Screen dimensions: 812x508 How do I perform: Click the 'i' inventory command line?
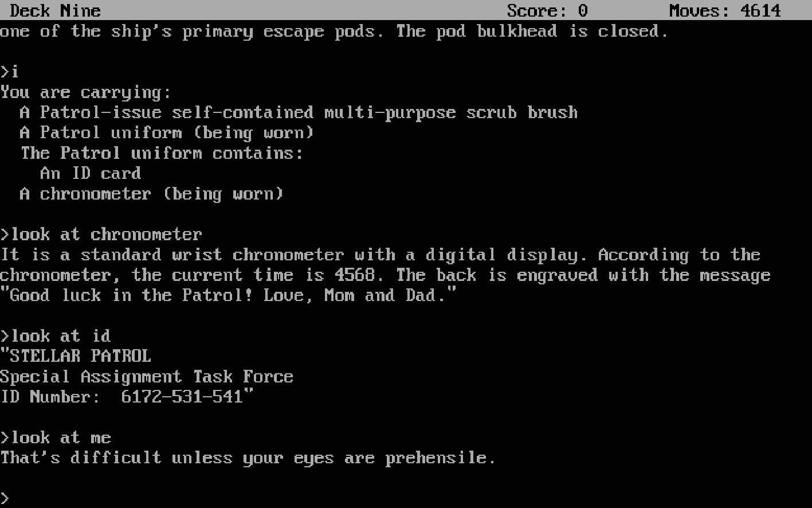pos(10,72)
